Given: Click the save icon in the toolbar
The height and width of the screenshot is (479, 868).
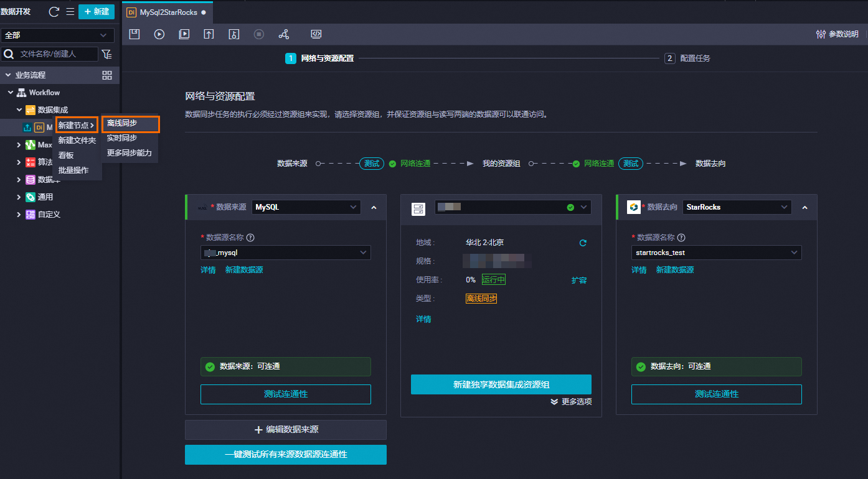Looking at the screenshot, I should pos(134,34).
